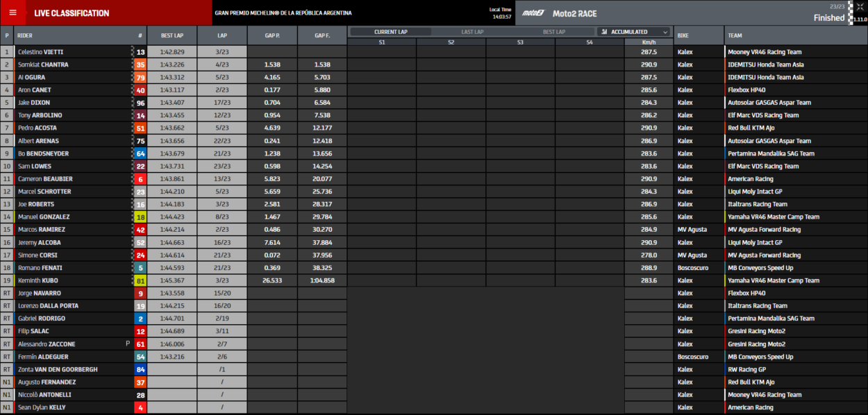
Task: Click rider number badge 6 for Beaubier
Action: [140, 179]
